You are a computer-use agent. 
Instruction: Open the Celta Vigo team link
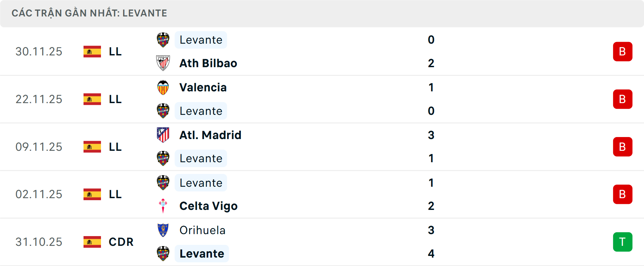point(208,206)
